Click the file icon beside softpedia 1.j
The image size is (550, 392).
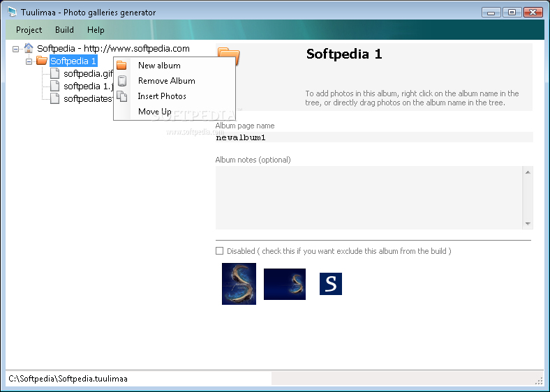point(54,86)
